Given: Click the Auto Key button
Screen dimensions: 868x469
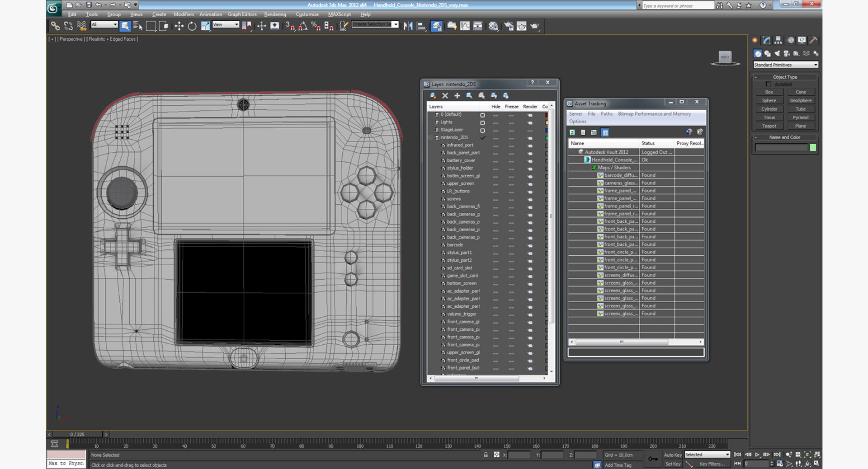Looking at the screenshot, I should click(672, 455).
